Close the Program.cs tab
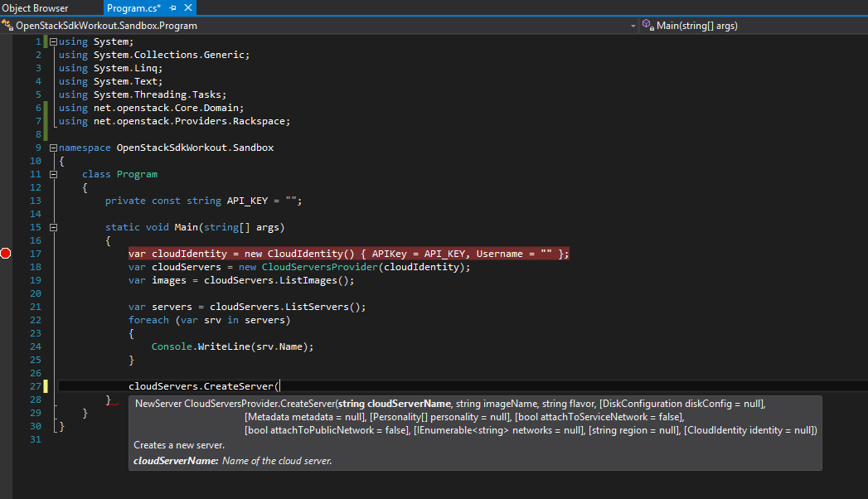Screen dimensions: 868x499 187,8
